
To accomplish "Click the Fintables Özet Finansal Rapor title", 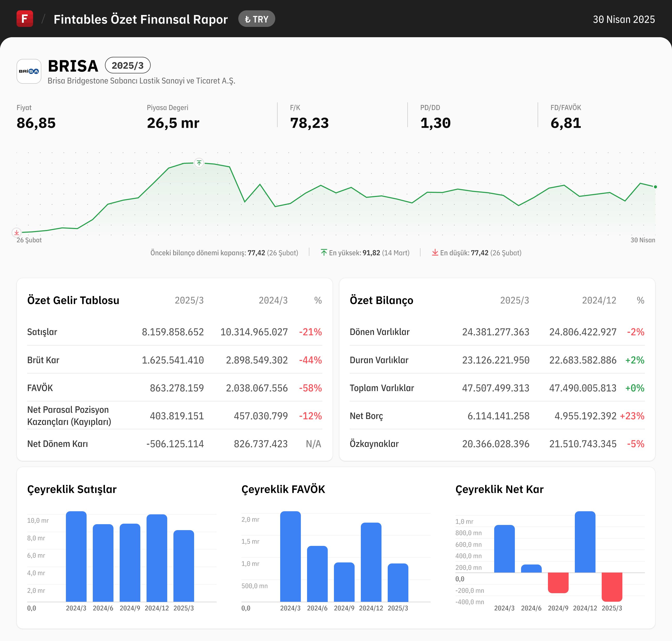I will coord(141,19).
